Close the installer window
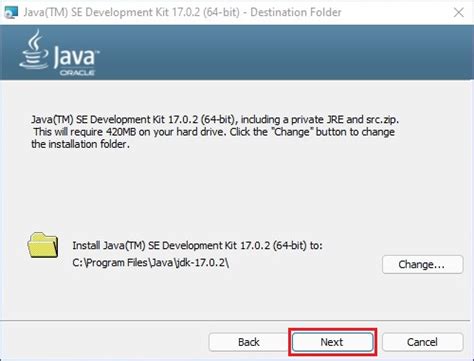This screenshot has width=474, height=361. point(459,12)
